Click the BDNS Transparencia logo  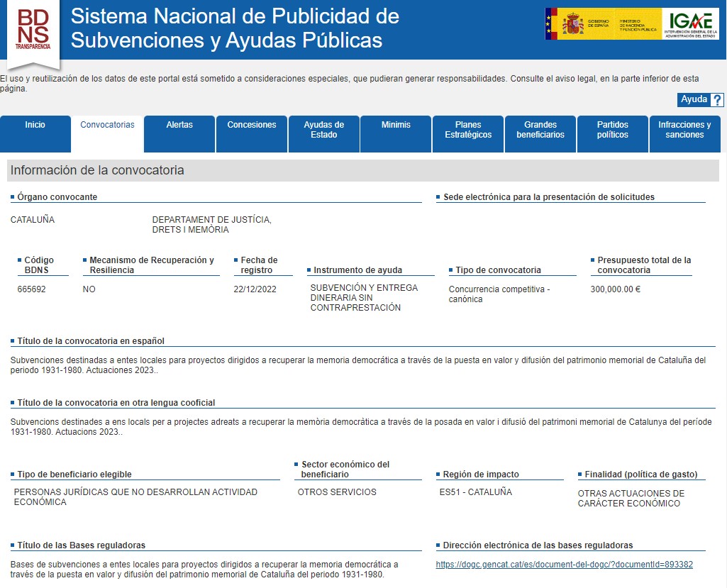[x=33, y=30]
